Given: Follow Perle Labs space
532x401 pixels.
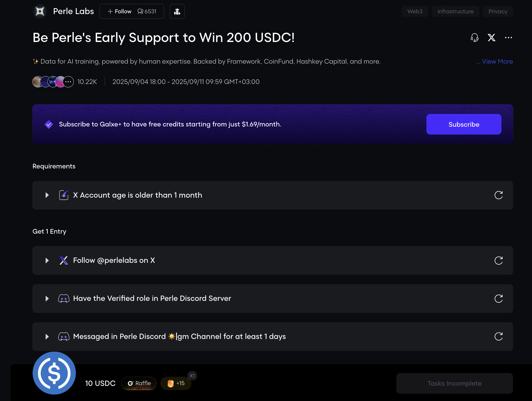Looking at the screenshot, I should coord(120,11).
